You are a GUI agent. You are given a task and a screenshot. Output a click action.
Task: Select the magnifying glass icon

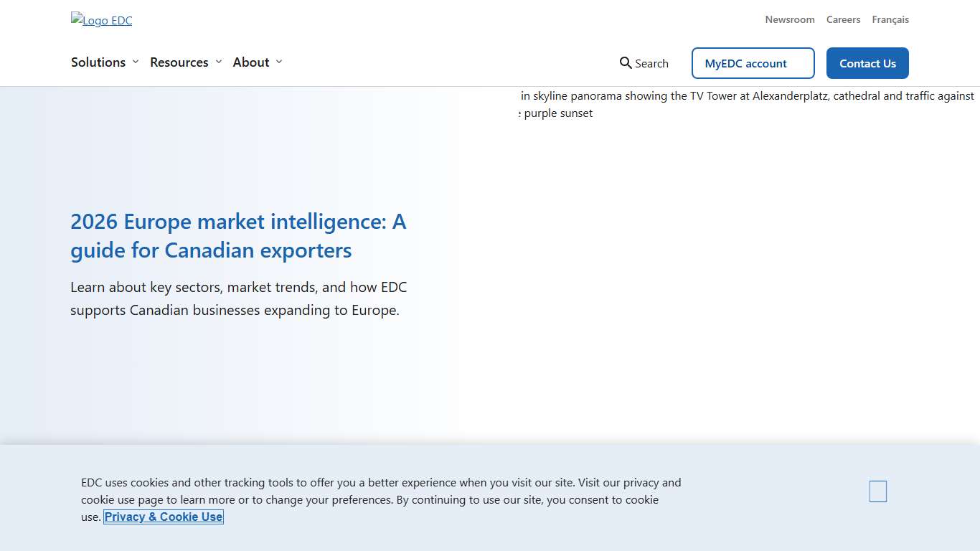click(x=623, y=63)
